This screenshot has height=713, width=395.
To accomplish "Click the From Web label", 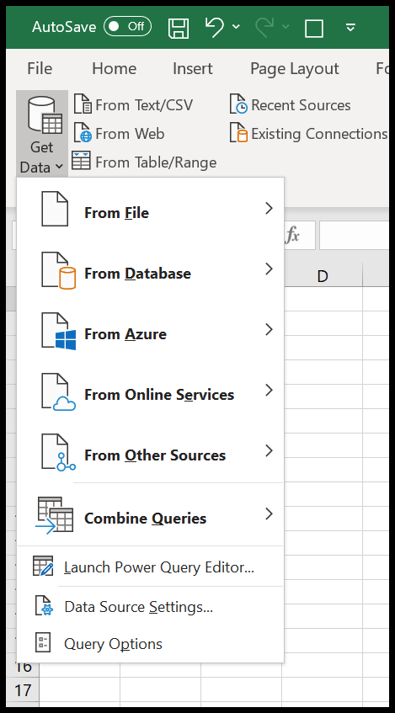I will (130, 134).
